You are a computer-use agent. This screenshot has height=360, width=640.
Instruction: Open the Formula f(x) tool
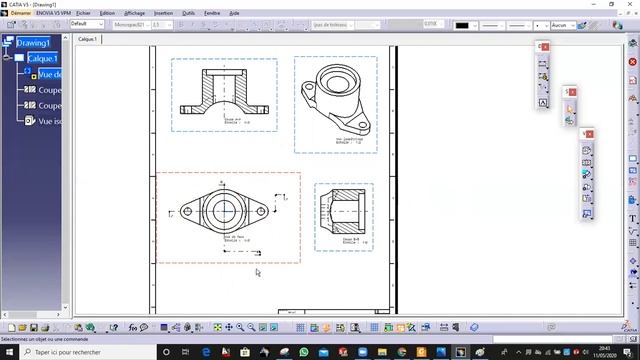[x=133, y=327]
